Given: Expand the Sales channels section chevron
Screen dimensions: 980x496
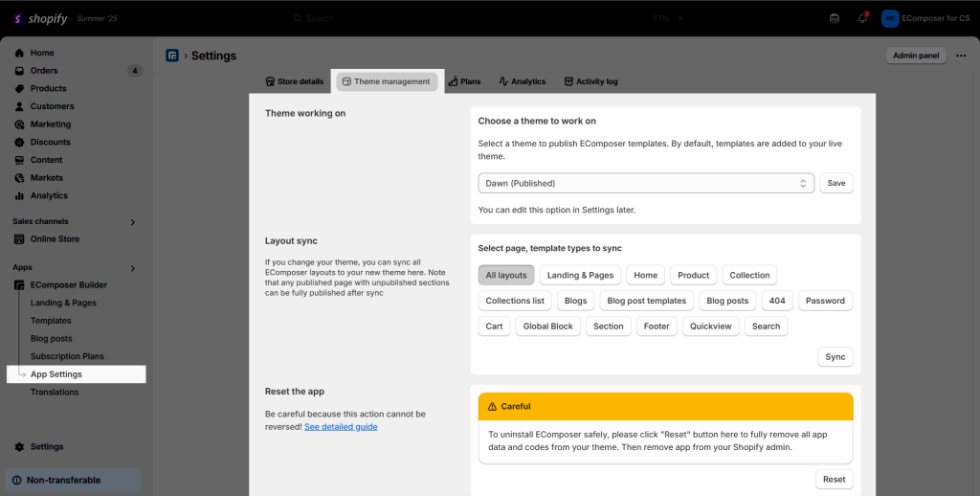Looking at the screenshot, I should point(132,222).
